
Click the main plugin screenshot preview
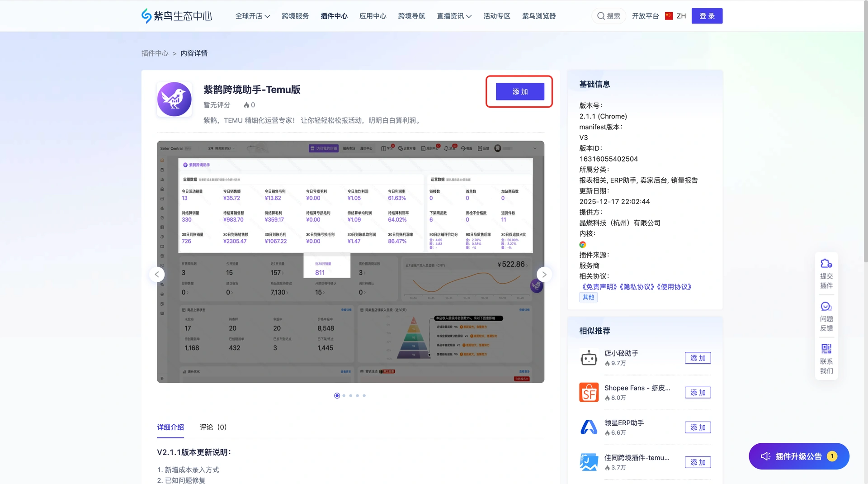click(x=350, y=262)
